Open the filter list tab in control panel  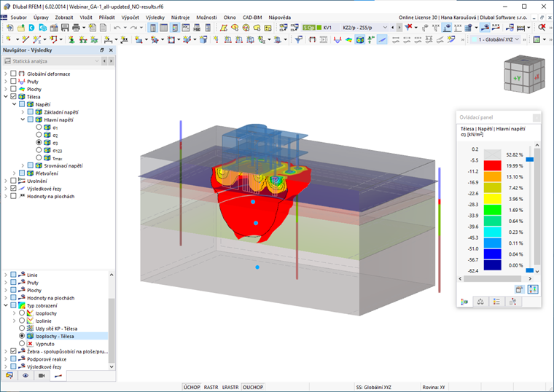pyautogui.click(x=496, y=302)
